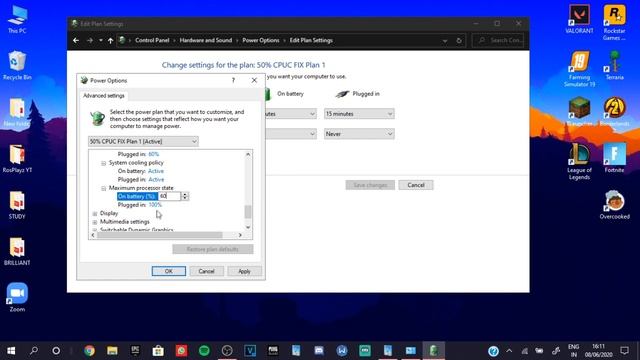640x360 pixels.
Task: Click Control Panel in the breadcrumb
Action: pyautogui.click(x=152, y=40)
